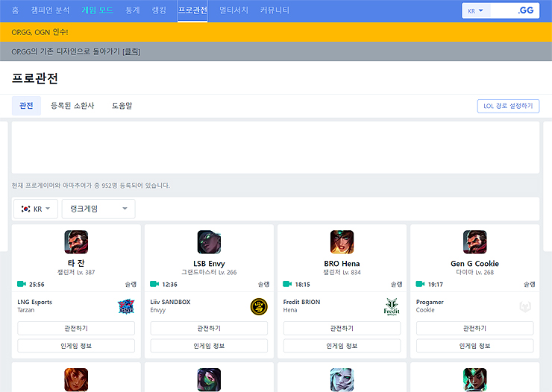
Task: Click the search field in header
Action: (503, 11)
